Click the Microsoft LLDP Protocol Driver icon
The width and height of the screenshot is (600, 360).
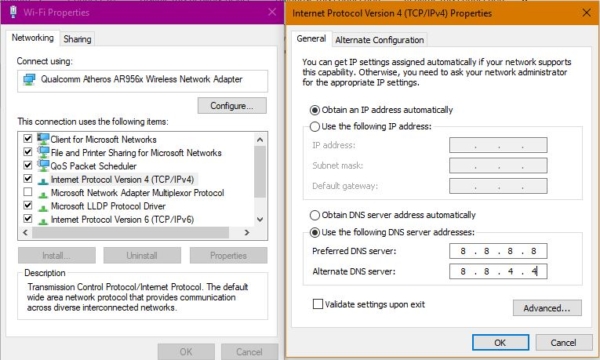[x=43, y=207]
